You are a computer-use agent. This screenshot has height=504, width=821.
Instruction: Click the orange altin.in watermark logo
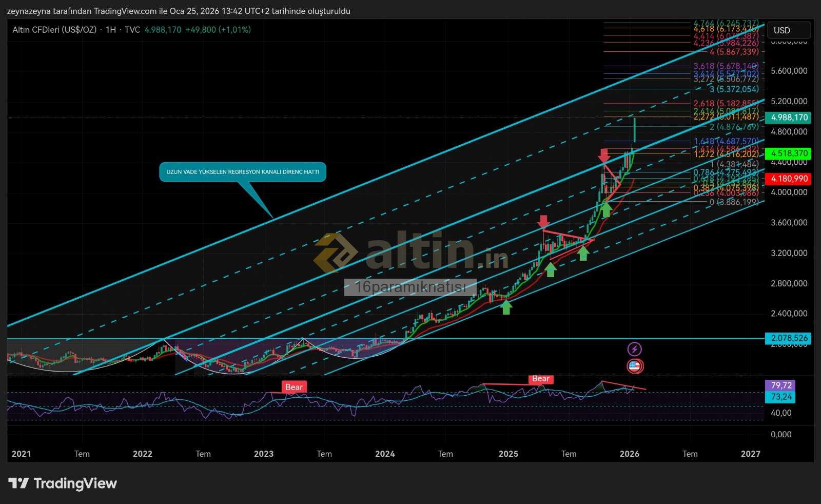click(x=336, y=252)
